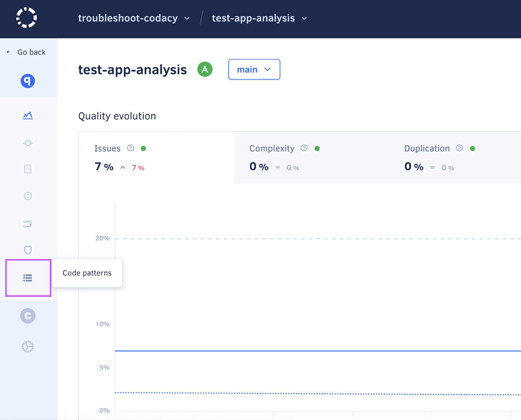Open the troubleshoot-codacy organization dropdown

point(134,18)
